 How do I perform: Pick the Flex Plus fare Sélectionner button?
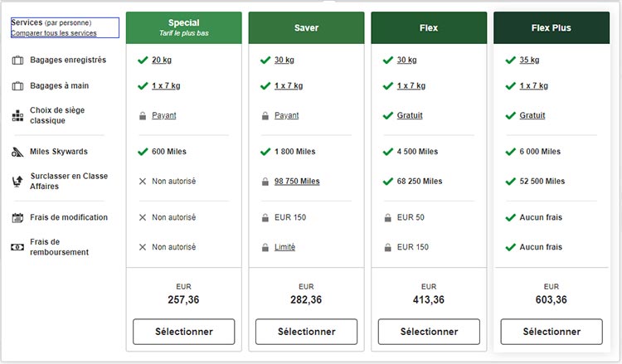tap(552, 332)
